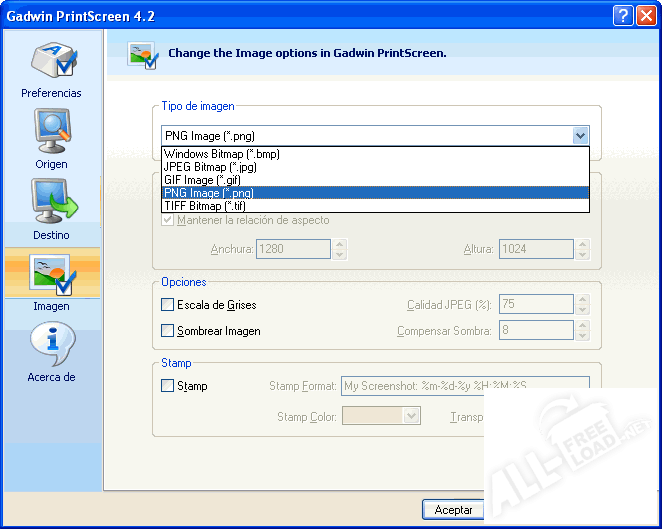662x529 pixels.
Task: Open the Destino sidebar icon
Action: click(51, 202)
